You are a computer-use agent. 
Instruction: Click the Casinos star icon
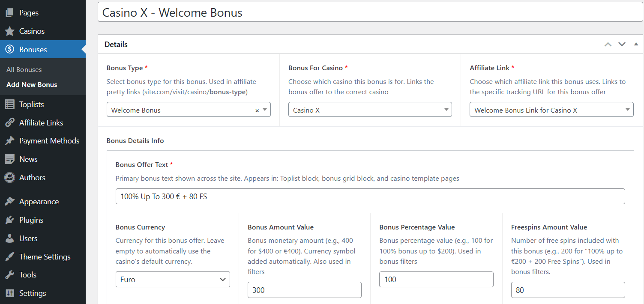tap(9, 31)
